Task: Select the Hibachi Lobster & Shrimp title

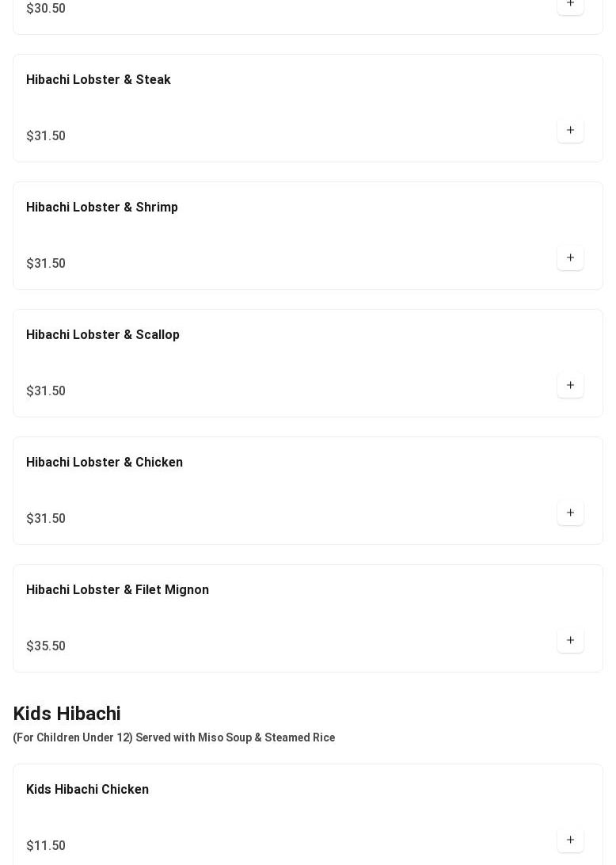Action: pos(102,208)
